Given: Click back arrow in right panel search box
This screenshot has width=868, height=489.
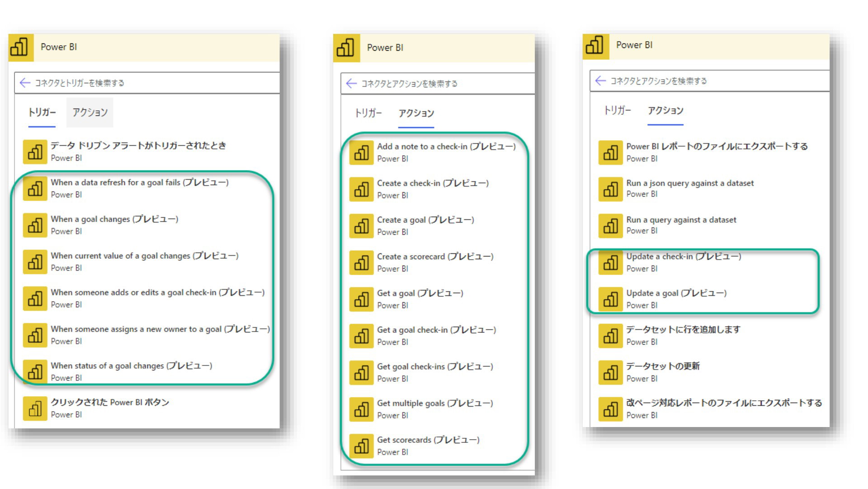Looking at the screenshot, I should [600, 81].
